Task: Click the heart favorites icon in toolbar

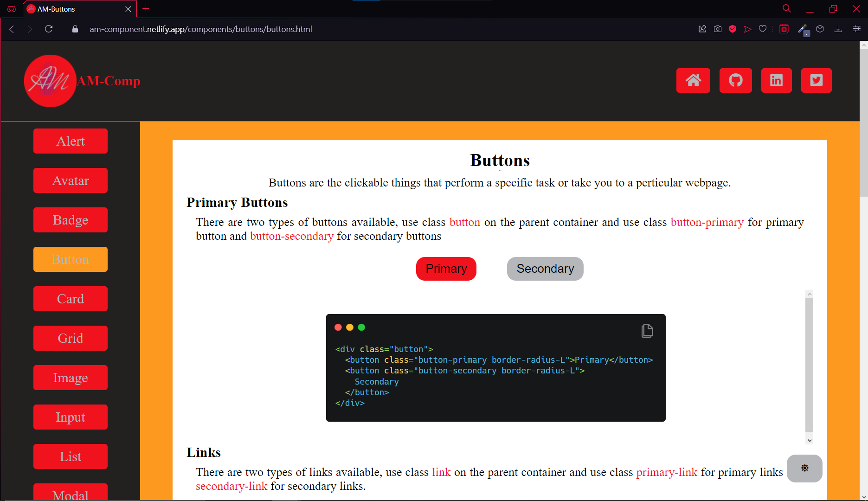Action: [762, 29]
